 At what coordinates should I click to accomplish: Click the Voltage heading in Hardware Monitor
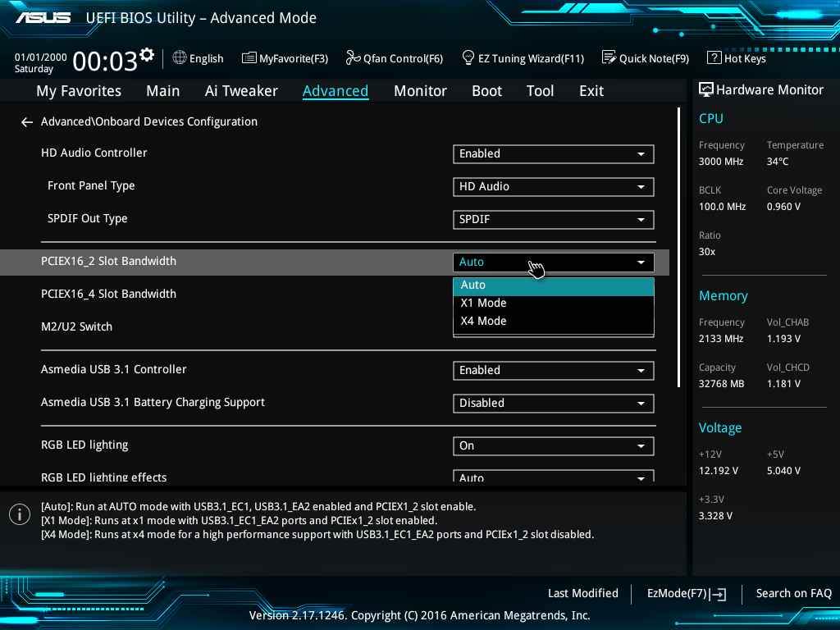coord(720,428)
